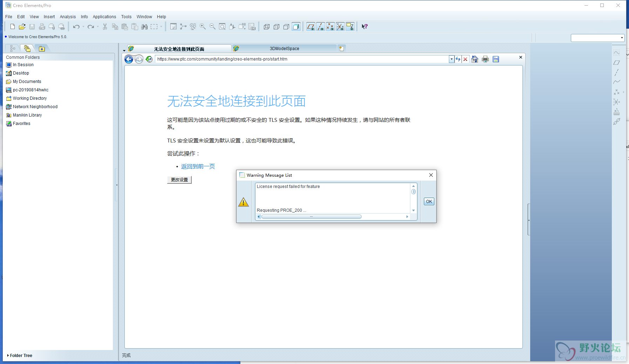Click the Context Sensitive Help cursor icon
629x364 pixels.
(x=364, y=27)
